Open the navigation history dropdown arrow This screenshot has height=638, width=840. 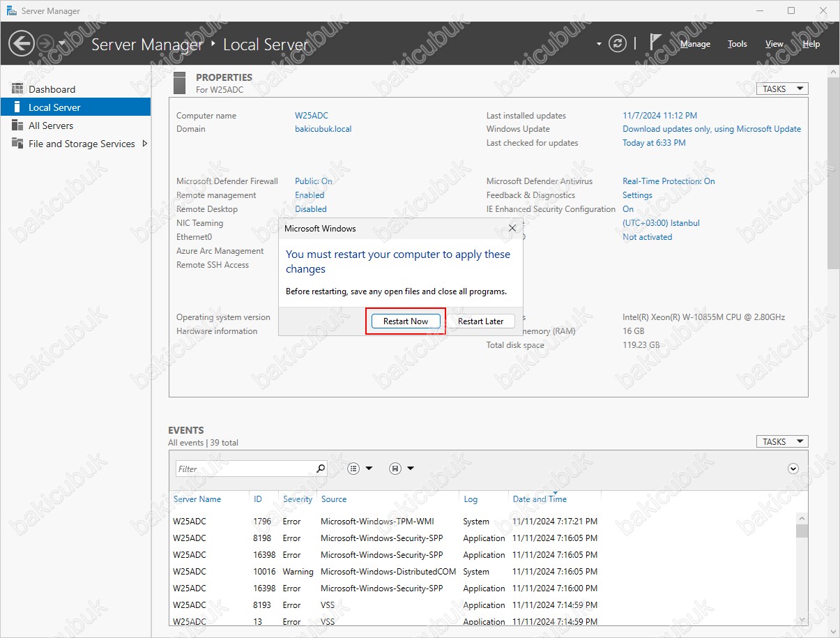62,43
